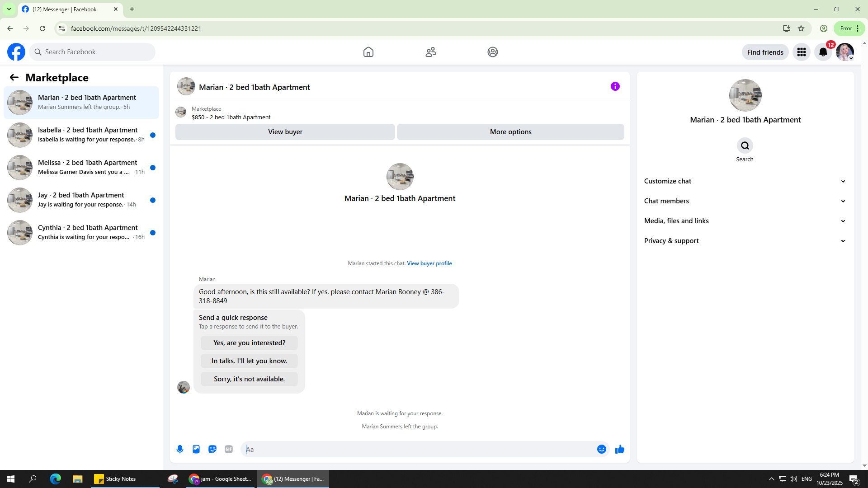Open the View buyer profile link
The height and width of the screenshot is (488, 868).
coord(429,263)
